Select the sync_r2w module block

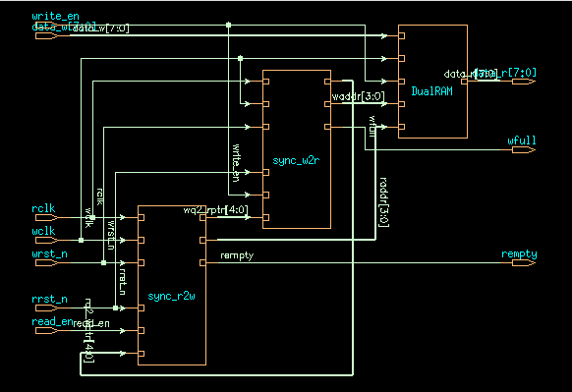click(172, 285)
